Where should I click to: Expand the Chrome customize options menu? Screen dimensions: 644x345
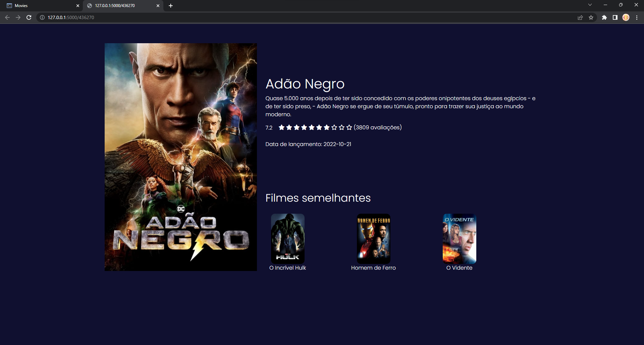click(636, 17)
